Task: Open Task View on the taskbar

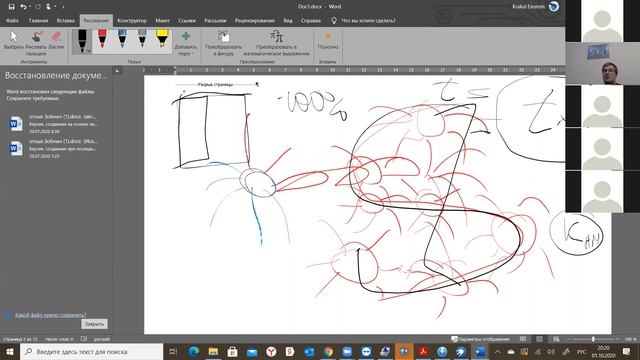Action: click(173, 351)
